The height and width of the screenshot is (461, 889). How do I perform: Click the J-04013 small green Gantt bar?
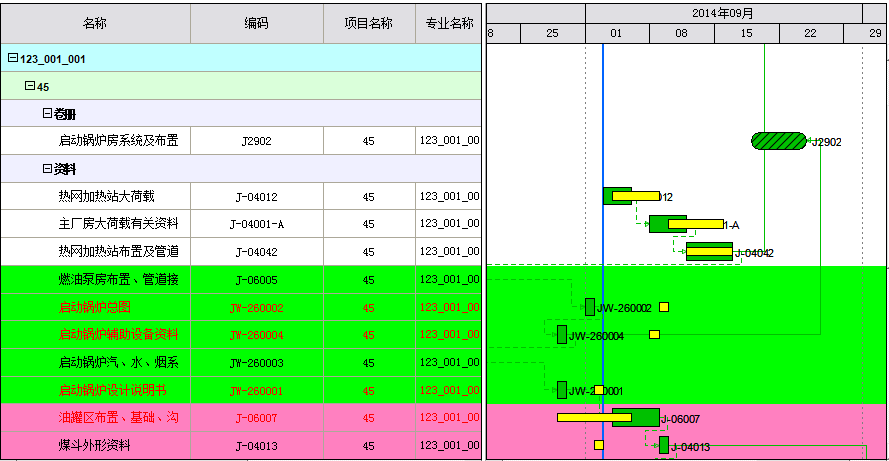coord(664,445)
